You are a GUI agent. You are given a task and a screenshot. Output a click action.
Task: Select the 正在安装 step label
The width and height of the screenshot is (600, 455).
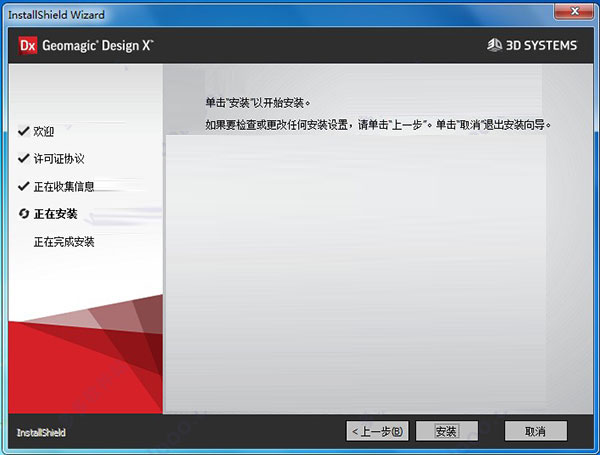point(55,214)
